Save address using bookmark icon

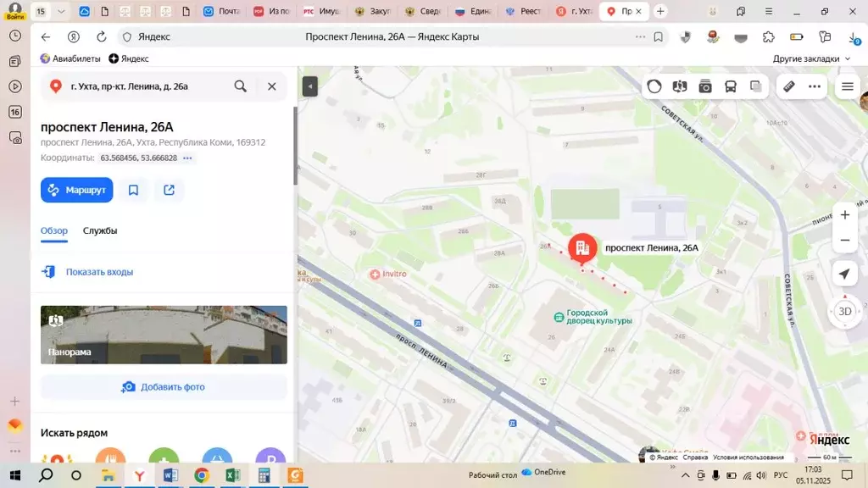(133, 190)
